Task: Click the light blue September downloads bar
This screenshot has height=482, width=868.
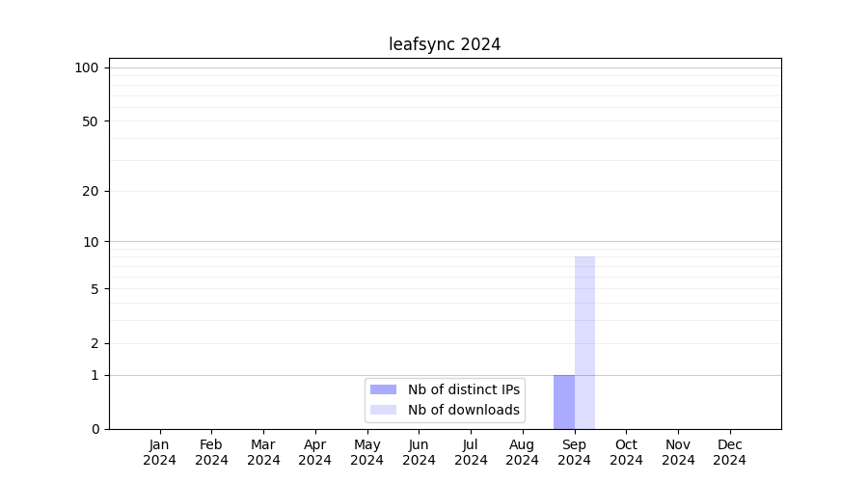Action: (x=584, y=342)
